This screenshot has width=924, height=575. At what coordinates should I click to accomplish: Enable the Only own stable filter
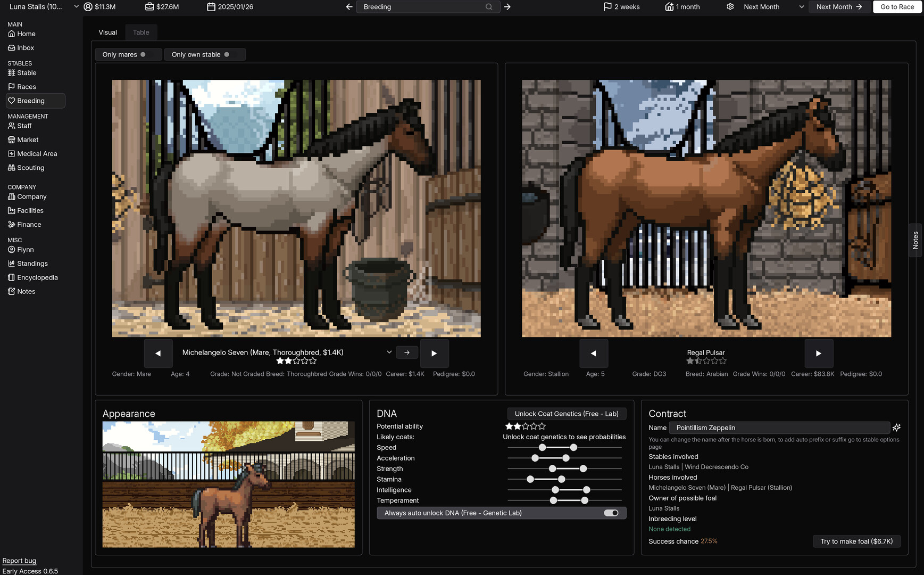[x=205, y=54]
